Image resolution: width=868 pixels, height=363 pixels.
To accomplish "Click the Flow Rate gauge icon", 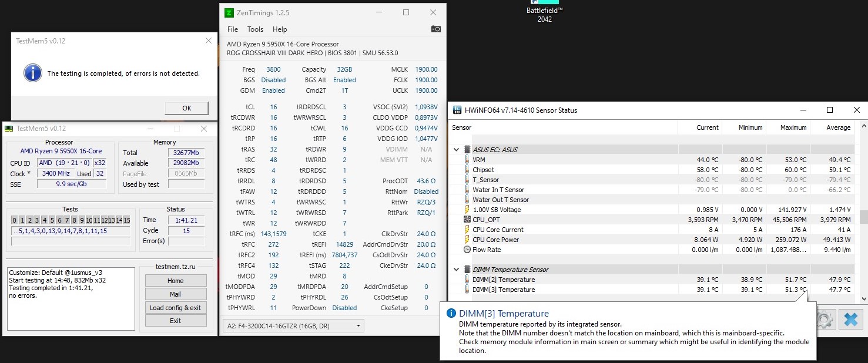I will 467,250.
